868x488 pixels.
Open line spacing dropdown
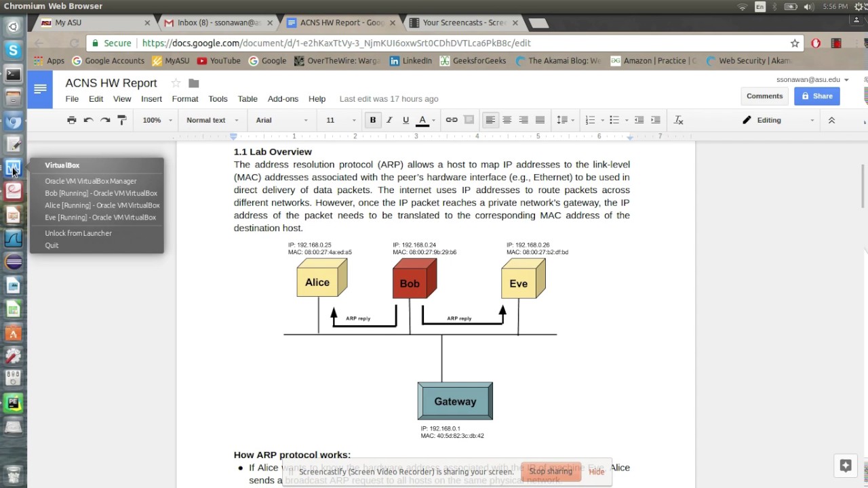pyautogui.click(x=564, y=120)
